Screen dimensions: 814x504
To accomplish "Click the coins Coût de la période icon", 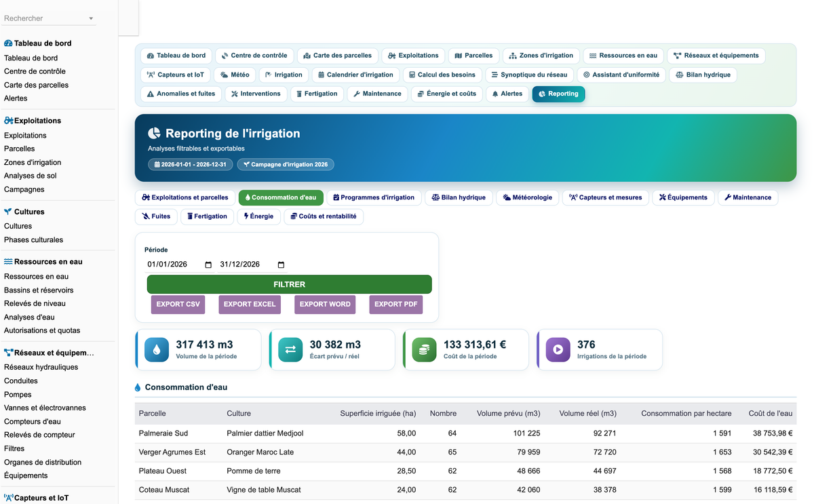I will coord(424,350).
